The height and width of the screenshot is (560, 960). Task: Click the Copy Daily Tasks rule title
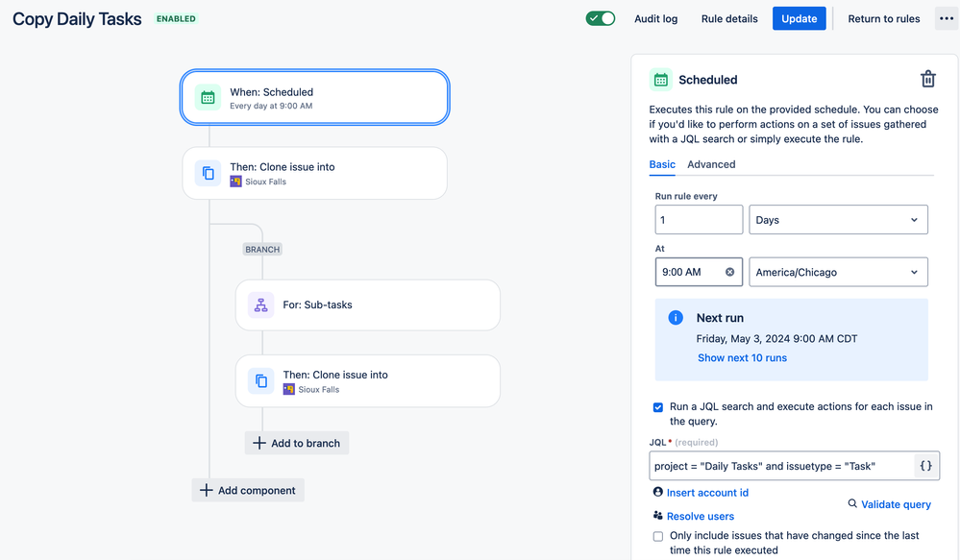(77, 19)
